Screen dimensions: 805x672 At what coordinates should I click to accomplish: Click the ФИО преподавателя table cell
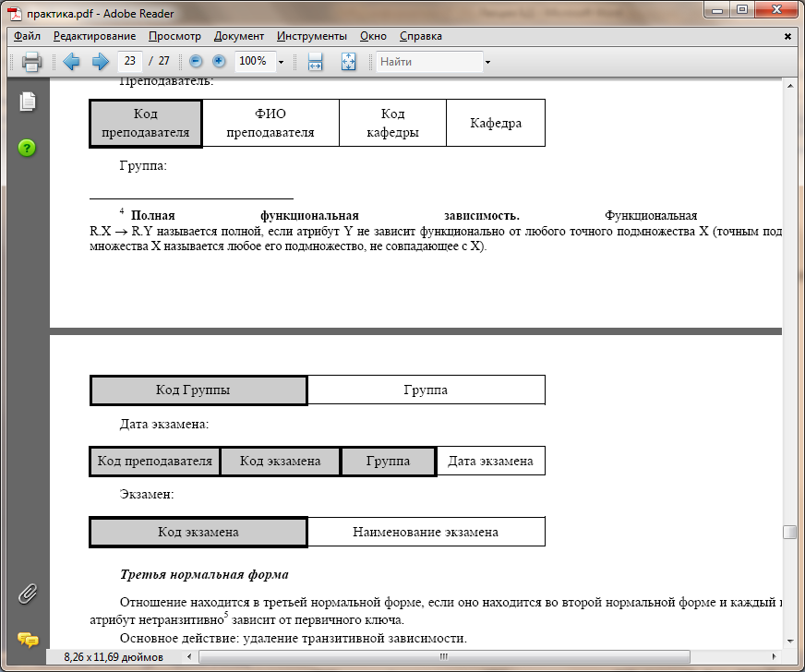(x=270, y=123)
